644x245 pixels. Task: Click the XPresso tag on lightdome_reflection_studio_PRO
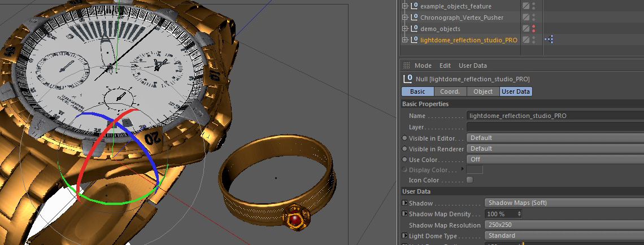coord(549,40)
